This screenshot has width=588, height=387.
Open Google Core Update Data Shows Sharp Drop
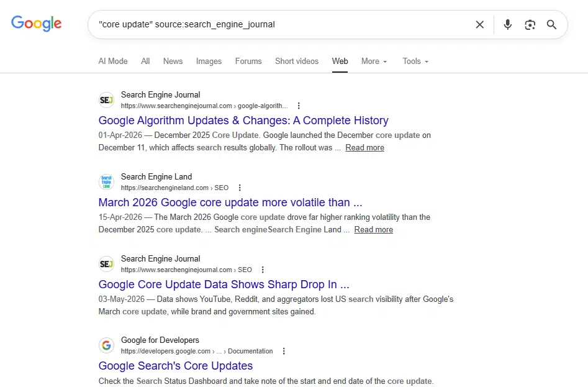pyautogui.click(x=224, y=285)
